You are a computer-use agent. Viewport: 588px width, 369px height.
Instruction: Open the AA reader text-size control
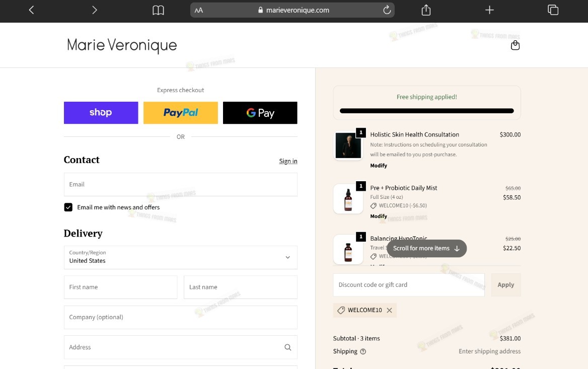pos(199,11)
